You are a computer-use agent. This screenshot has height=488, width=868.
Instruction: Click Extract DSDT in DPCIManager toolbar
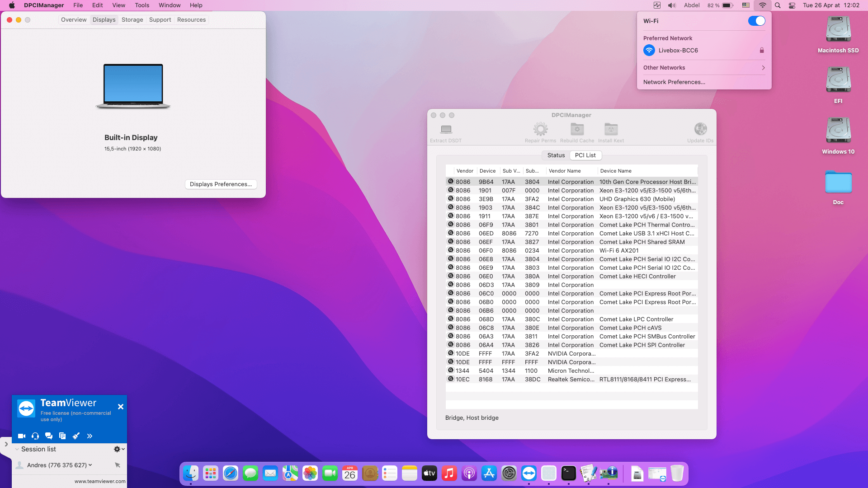(446, 133)
